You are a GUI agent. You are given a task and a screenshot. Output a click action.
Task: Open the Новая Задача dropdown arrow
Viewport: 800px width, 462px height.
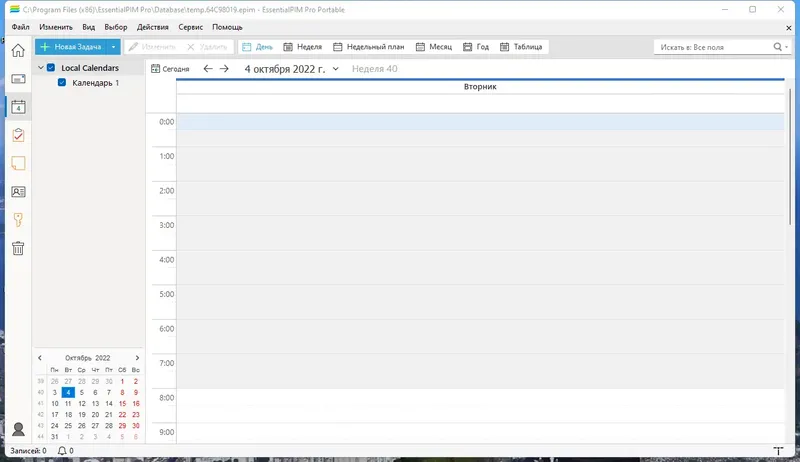click(x=113, y=47)
